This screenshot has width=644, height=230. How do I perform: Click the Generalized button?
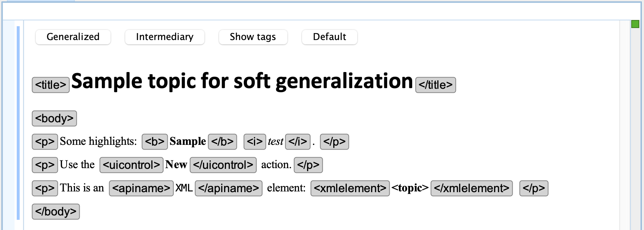[x=73, y=37]
